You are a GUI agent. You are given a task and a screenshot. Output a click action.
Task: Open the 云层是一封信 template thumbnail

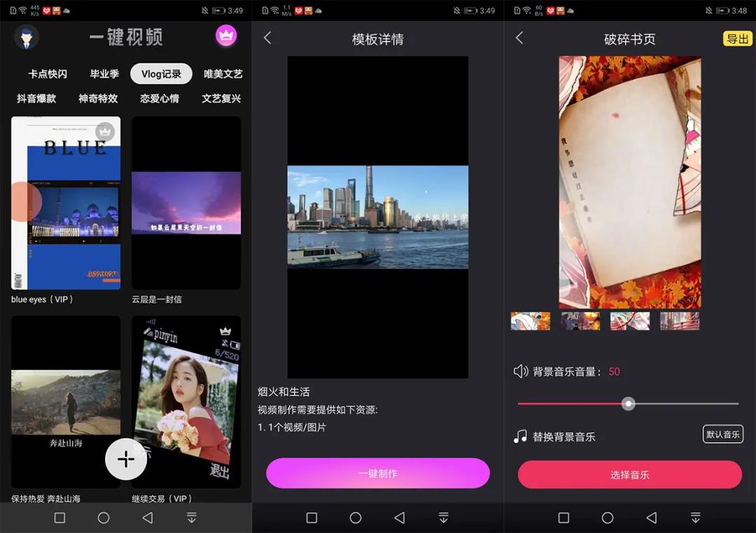tap(186, 203)
